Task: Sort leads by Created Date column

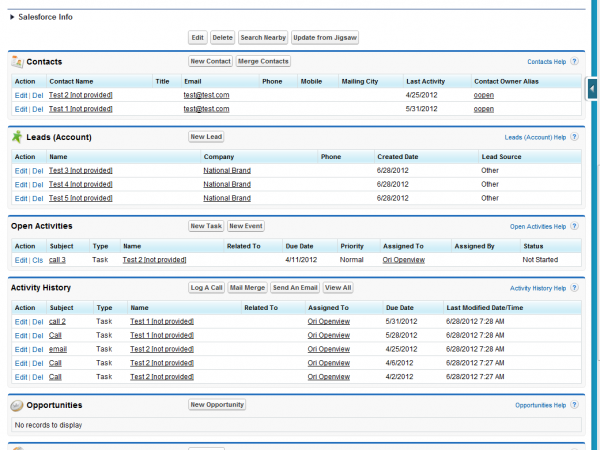Action: [x=398, y=157]
